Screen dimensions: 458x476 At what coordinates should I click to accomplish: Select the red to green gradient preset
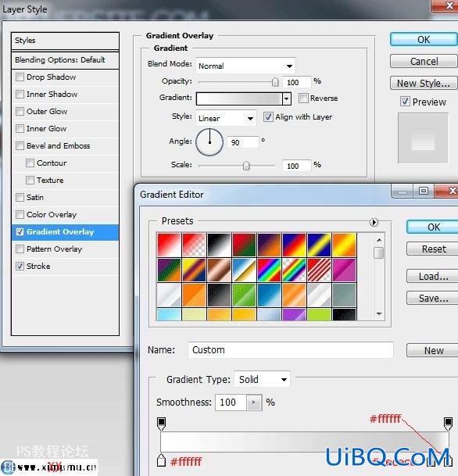pyautogui.click(x=245, y=245)
